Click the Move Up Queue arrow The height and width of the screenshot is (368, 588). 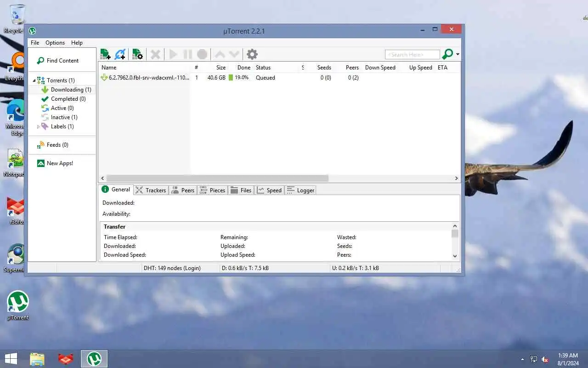(220, 54)
